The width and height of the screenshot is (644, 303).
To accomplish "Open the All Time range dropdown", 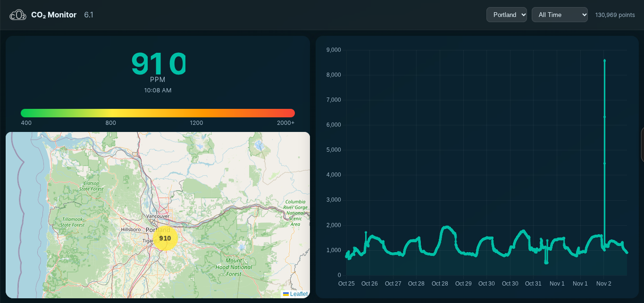I will tap(560, 15).
